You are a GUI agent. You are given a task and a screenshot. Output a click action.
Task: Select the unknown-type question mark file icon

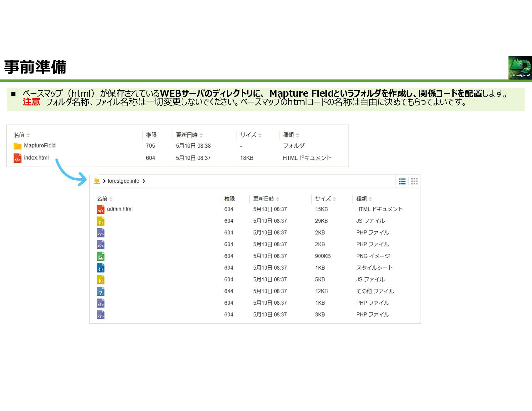click(x=100, y=291)
